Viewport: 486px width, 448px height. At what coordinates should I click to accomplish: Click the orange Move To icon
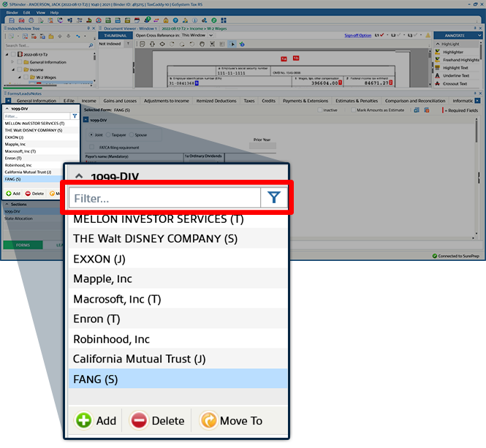[208, 420]
